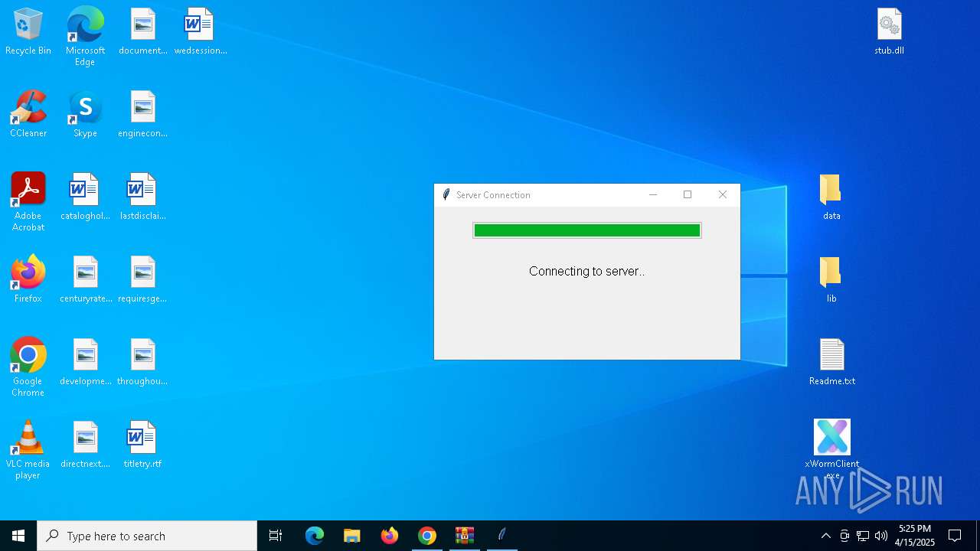980x551 pixels.
Task: Open Task View from taskbar
Action: [x=276, y=536]
